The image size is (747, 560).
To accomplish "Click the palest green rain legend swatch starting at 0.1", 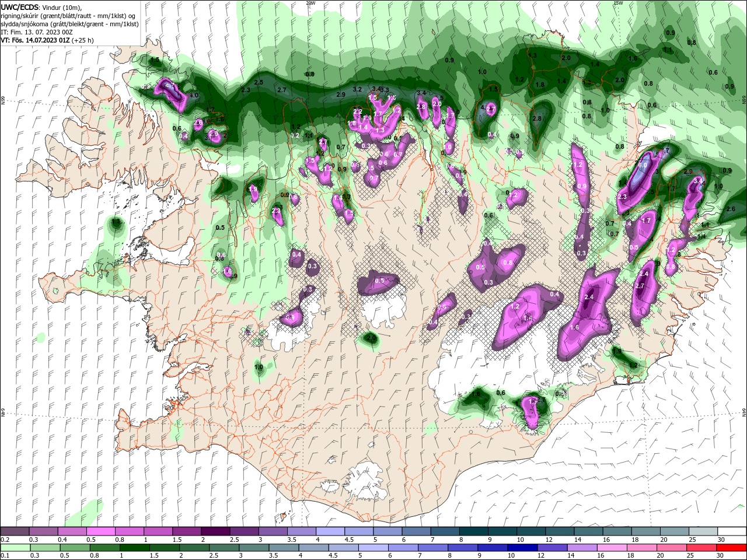I will coord(15,548).
